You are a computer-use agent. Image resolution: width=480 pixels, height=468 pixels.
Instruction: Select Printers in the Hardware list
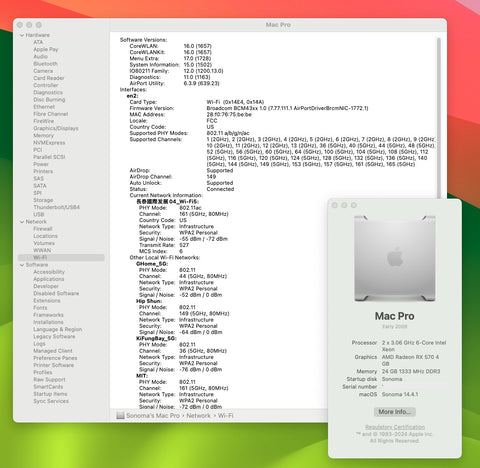pyautogui.click(x=43, y=171)
